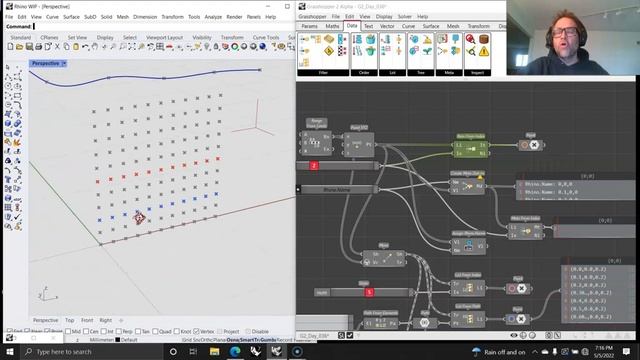
Task: Switch to the Front viewport tab
Action: pos(87,320)
